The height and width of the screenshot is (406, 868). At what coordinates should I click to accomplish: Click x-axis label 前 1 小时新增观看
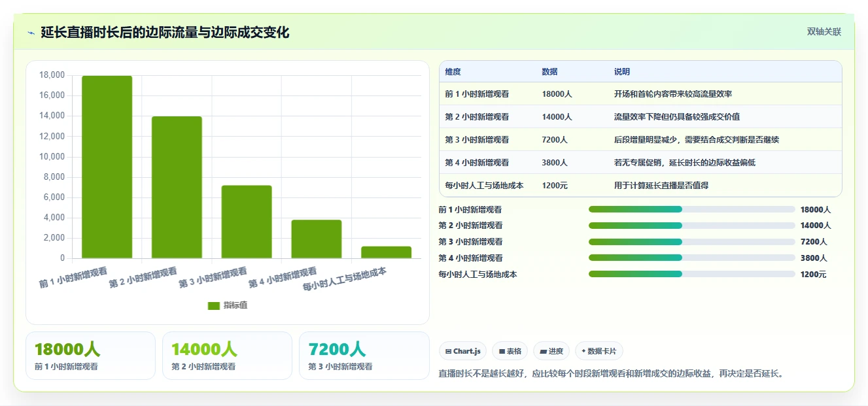pos(73,277)
